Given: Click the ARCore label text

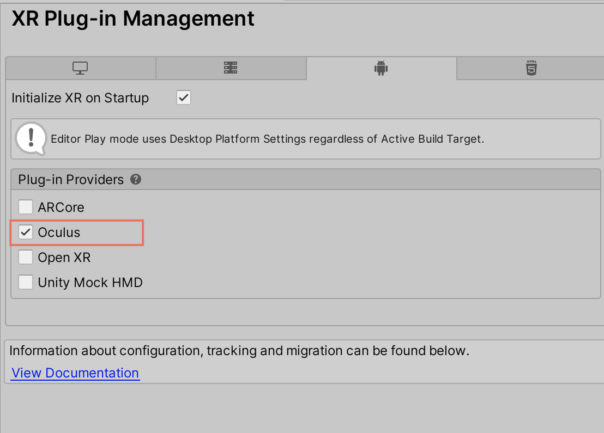Looking at the screenshot, I should [61, 207].
